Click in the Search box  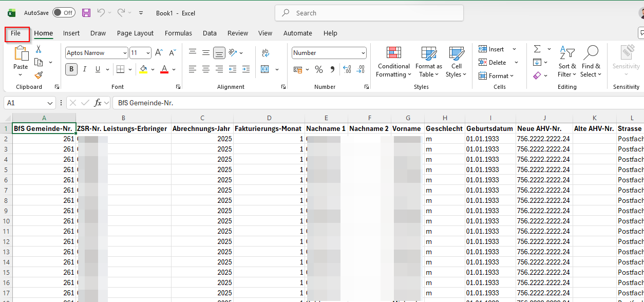tap(370, 13)
